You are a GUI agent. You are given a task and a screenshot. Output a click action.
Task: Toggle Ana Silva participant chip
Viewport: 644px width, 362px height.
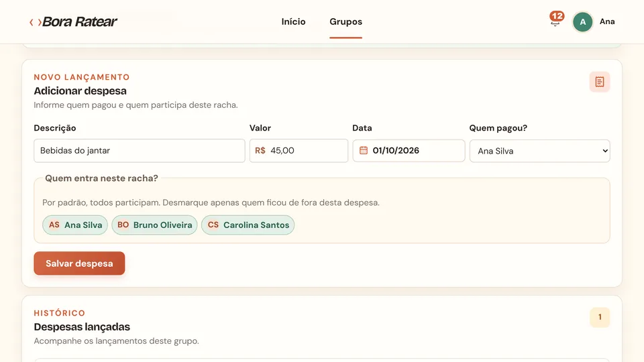pyautogui.click(x=75, y=225)
